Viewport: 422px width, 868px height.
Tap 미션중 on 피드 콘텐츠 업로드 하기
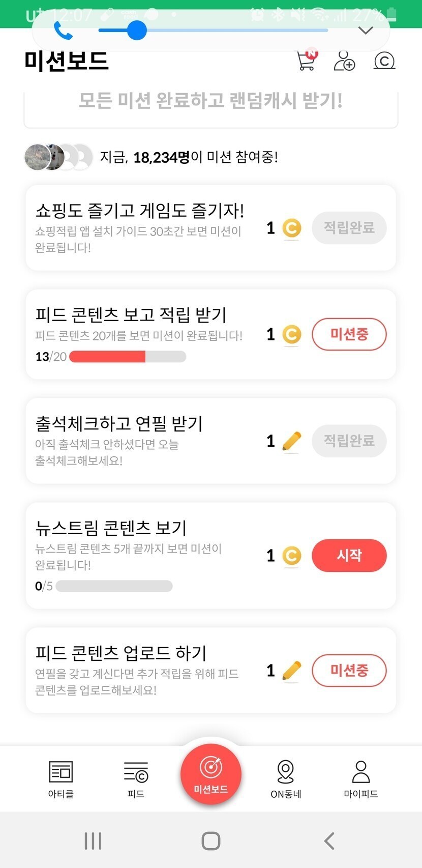(349, 670)
